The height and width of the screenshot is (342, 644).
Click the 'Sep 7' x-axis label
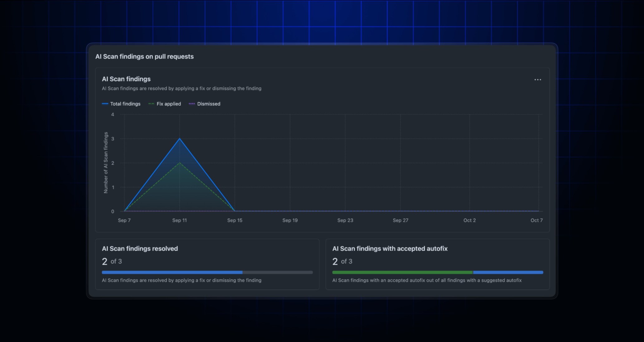[x=124, y=220]
